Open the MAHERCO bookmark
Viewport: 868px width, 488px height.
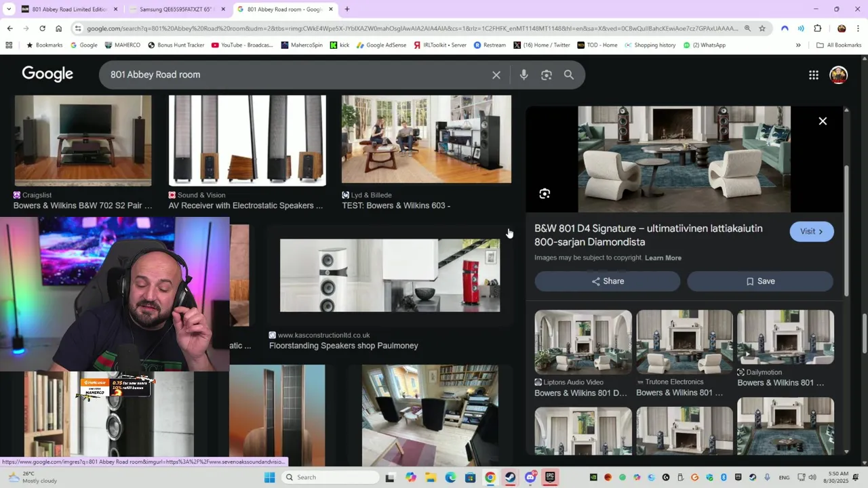(123, 45)
